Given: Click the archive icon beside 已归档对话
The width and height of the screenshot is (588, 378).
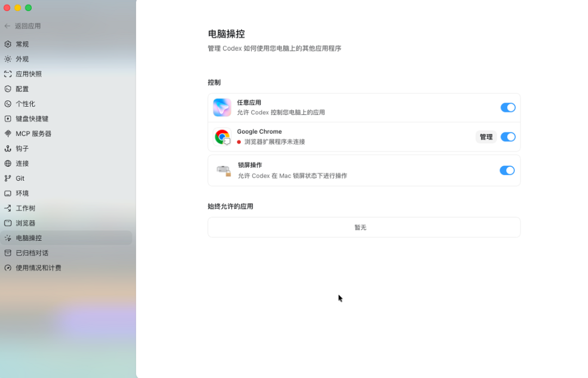Looking at the screenshot, I should coord(8,253).
